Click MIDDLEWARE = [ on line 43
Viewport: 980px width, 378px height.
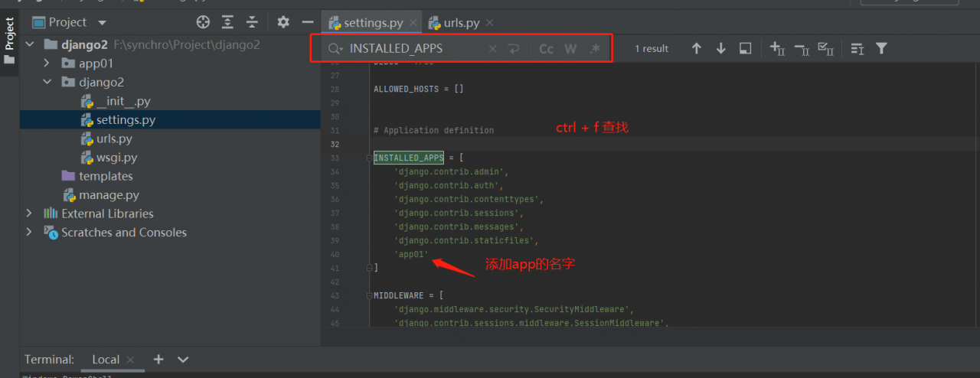409,295
